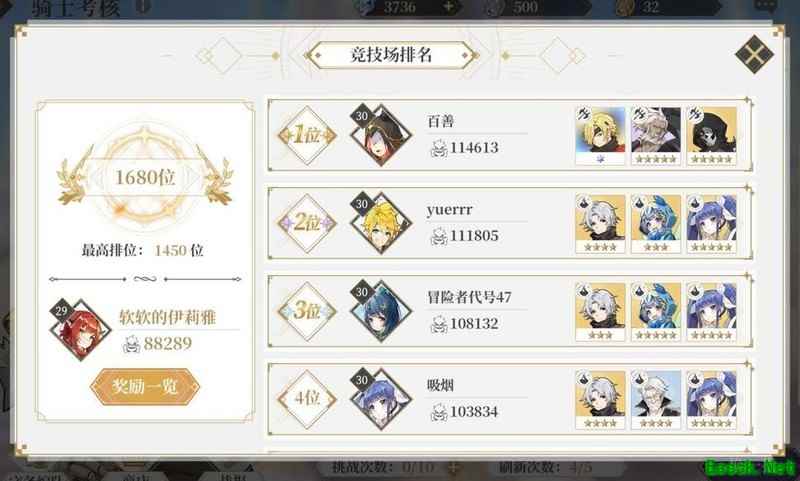Select the 1位 rank badge

click(x=307, y=135)
